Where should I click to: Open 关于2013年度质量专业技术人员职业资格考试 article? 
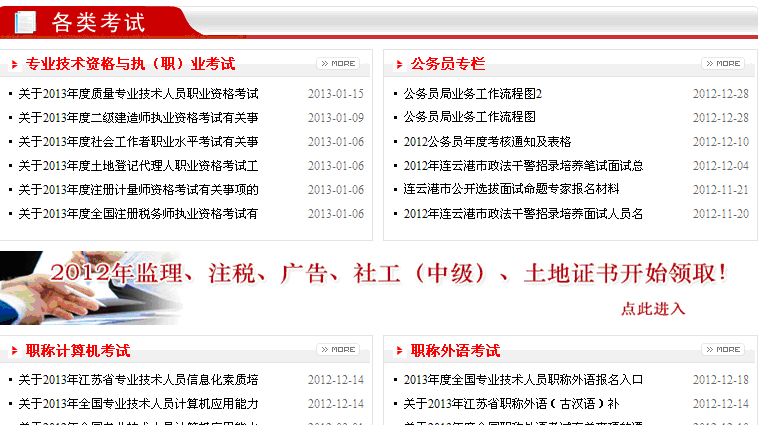click(x=138, y=94)
